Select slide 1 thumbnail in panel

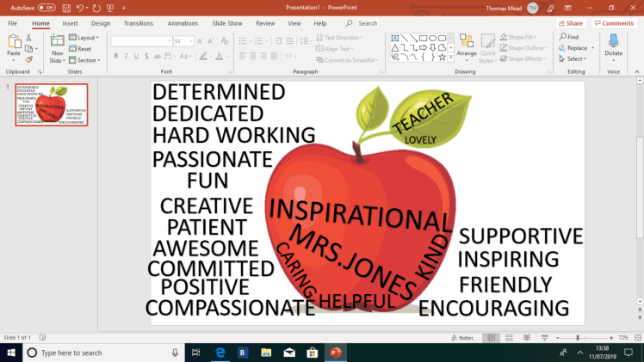click(x=52, y=105)
